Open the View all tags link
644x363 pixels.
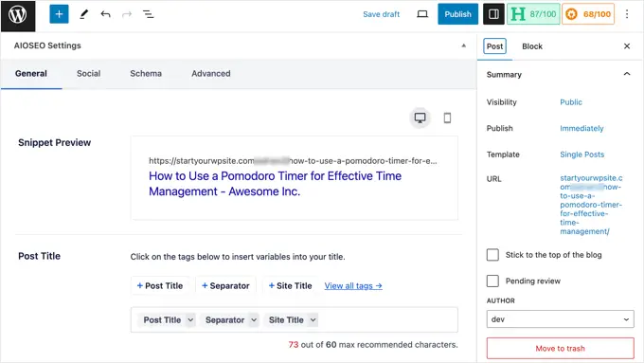coord(353,285)
